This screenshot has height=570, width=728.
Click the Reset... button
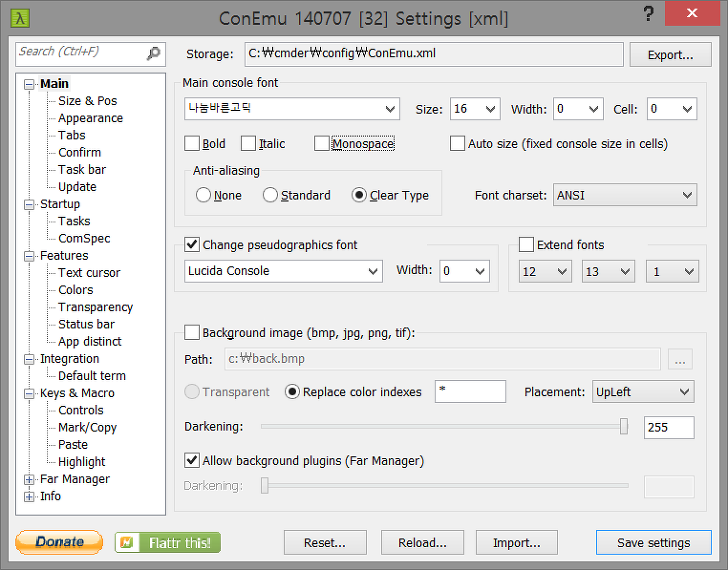click(325, 543)
